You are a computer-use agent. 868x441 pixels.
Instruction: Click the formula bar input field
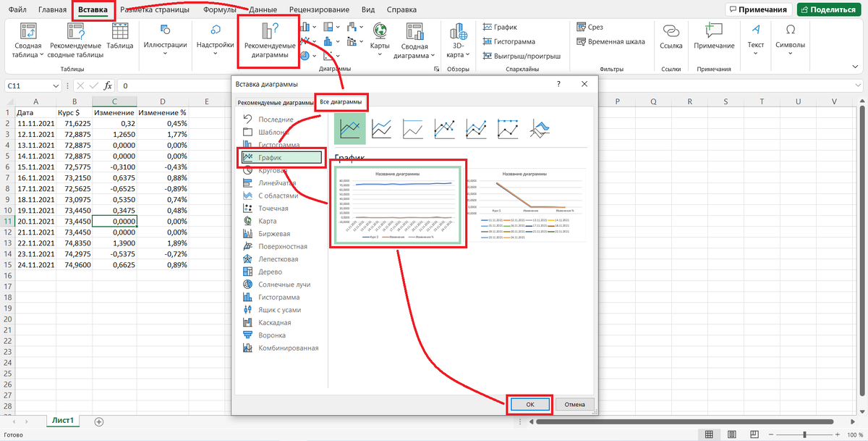(x=492, y=85)
